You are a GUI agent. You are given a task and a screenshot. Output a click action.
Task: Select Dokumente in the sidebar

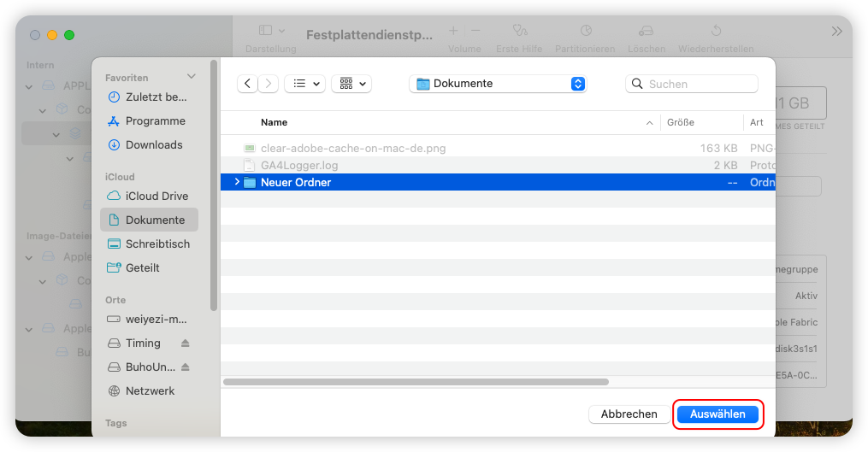(148, 220)
